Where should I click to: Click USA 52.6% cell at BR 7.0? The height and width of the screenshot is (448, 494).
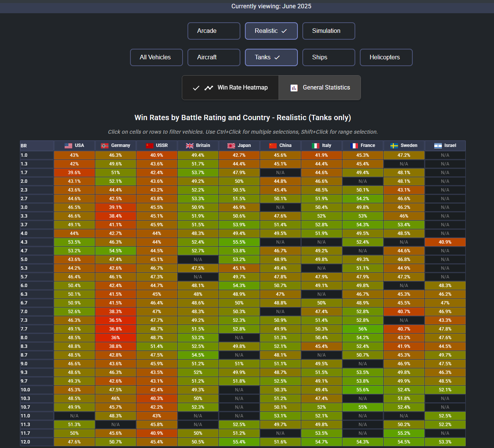(x=74, y=312)
